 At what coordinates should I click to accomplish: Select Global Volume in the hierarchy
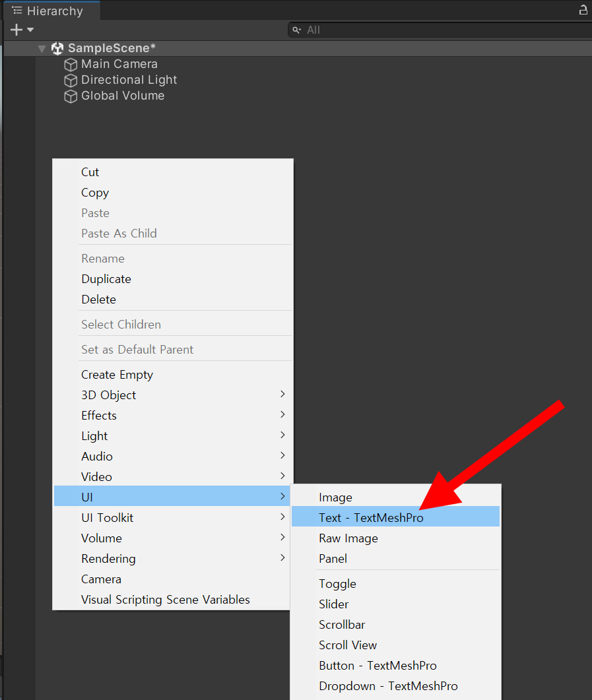coord(123,96)
